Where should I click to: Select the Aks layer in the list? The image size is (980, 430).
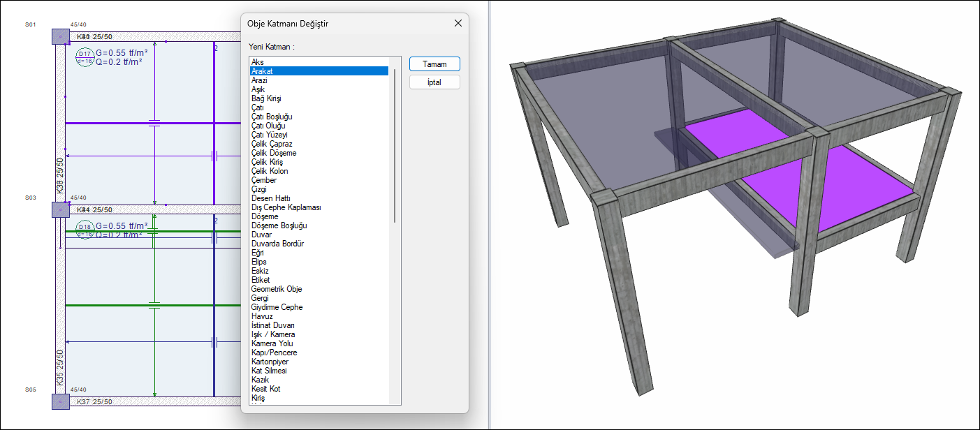(258, 62)
